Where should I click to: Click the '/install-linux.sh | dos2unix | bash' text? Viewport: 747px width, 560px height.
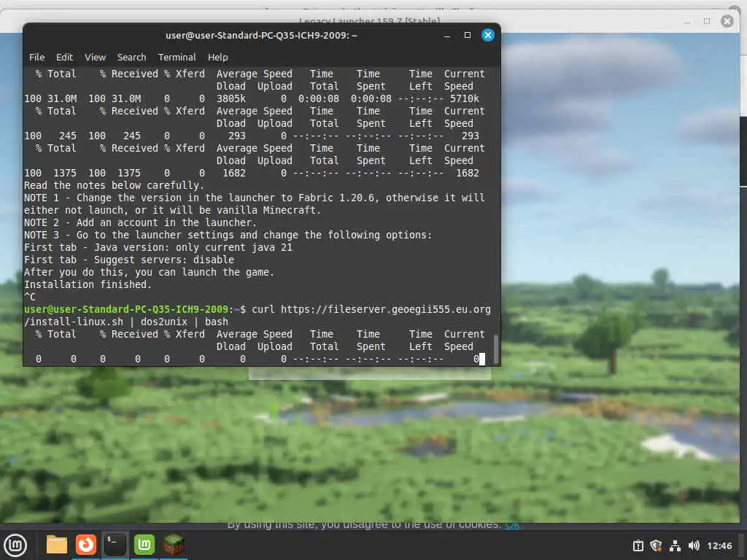125,322
